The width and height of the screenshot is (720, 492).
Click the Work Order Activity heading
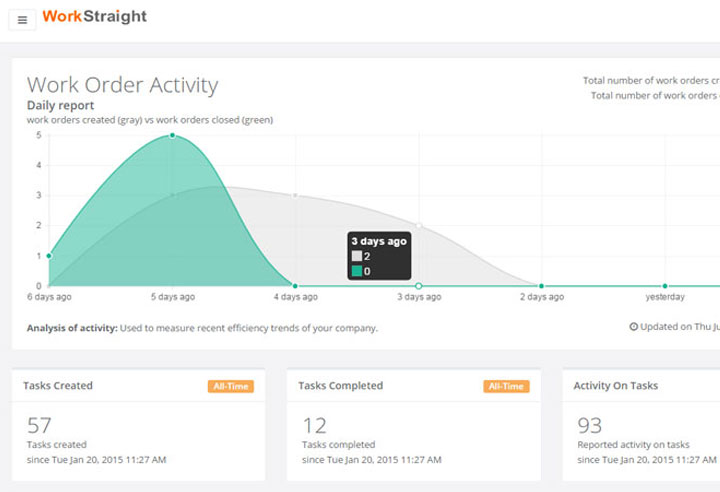(x=123, y=85)
